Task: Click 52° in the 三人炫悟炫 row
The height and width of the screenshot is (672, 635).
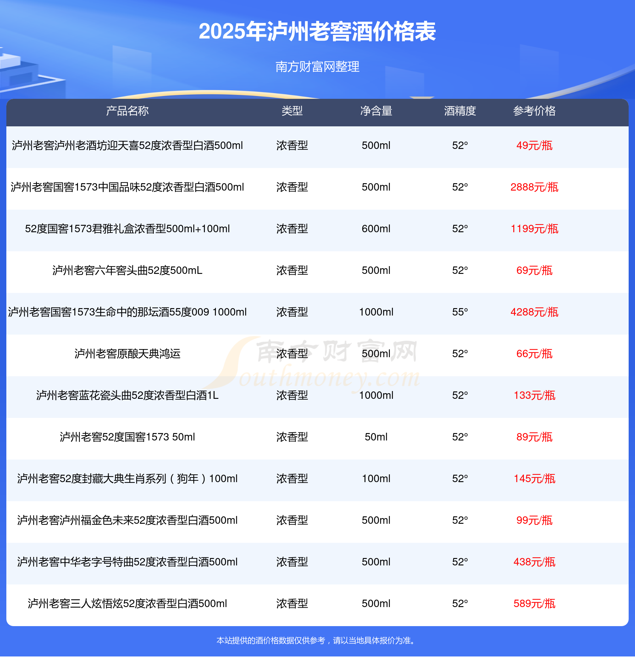Action: (460, 604)
